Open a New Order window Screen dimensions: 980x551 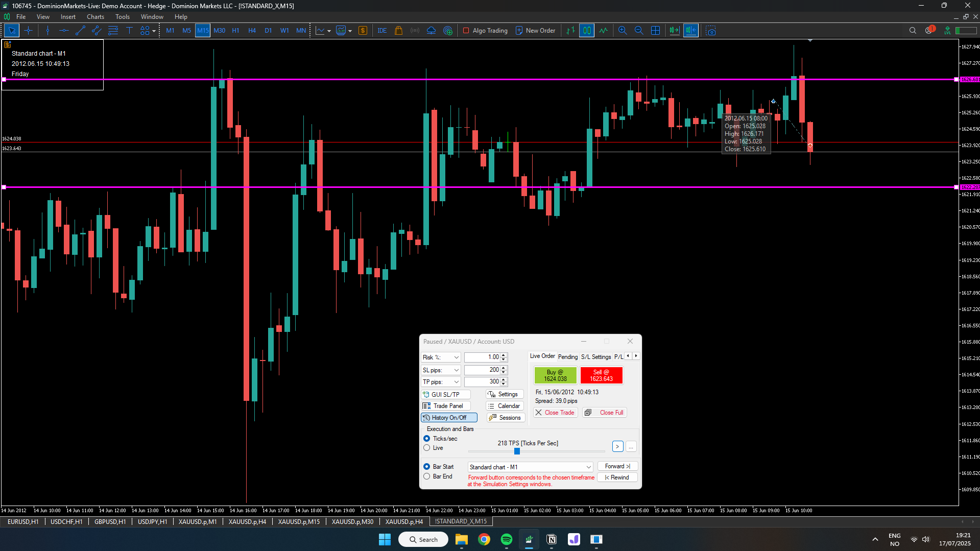[535, 31]
